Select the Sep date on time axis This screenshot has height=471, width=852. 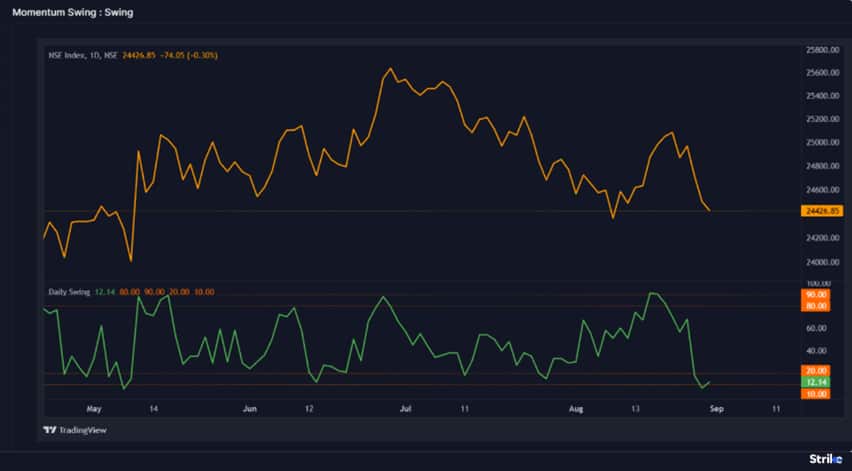tap(717, 409)
